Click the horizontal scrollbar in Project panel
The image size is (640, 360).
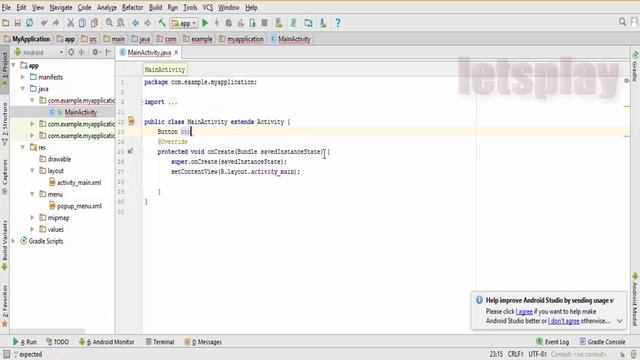48,331
